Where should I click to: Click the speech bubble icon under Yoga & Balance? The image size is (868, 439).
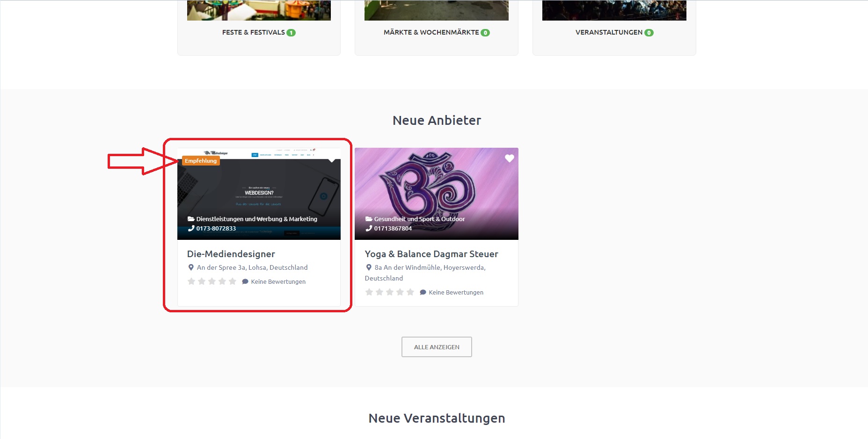pos(423,292)
